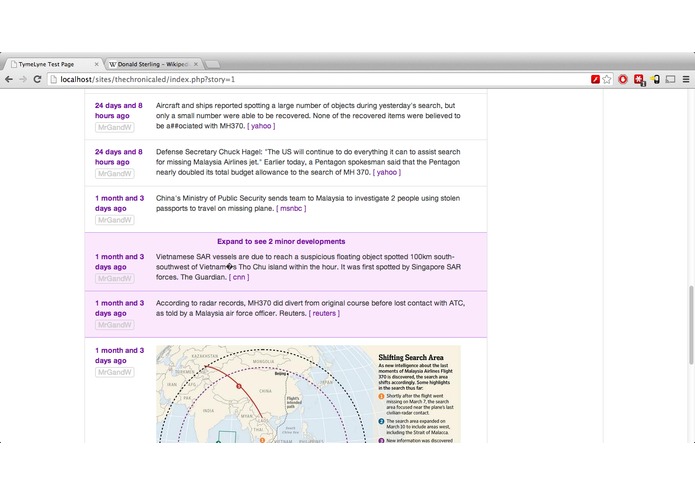The width and height of the screenshot is (695, 494).
Task: Open the reuters source link
Action: tap(324, 313)
